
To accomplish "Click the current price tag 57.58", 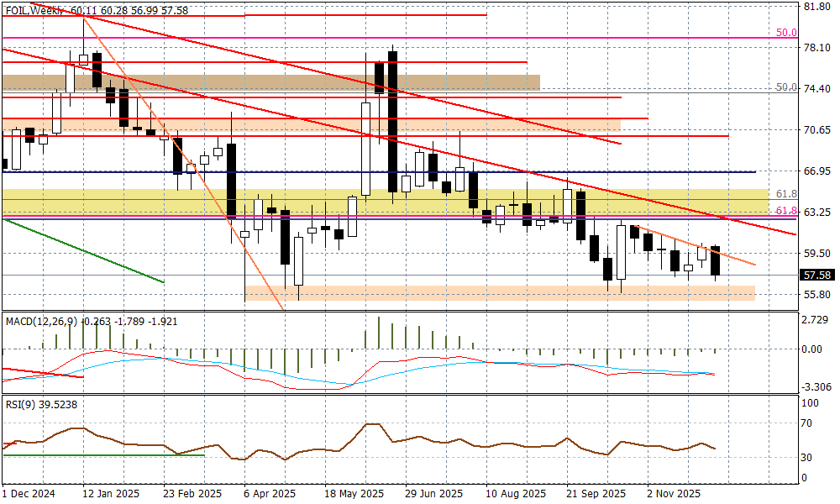I will point(817,275).
